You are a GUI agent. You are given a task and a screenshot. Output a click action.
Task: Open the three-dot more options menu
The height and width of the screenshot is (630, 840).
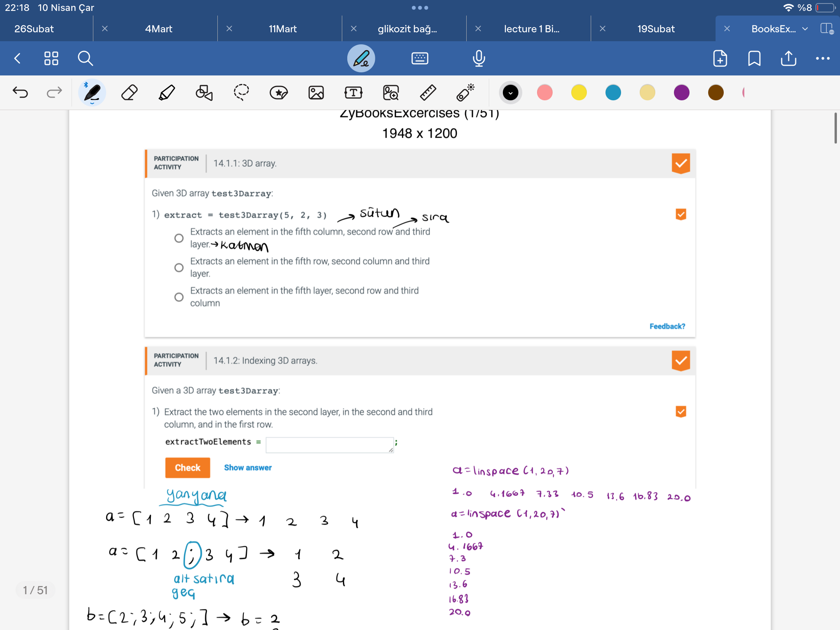point(822,58)
